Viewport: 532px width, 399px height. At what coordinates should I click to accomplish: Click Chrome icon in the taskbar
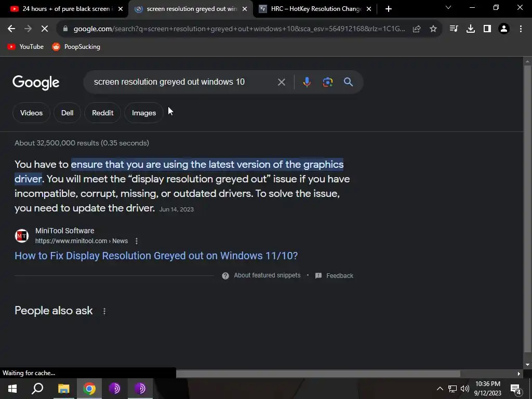click(89, 389)
